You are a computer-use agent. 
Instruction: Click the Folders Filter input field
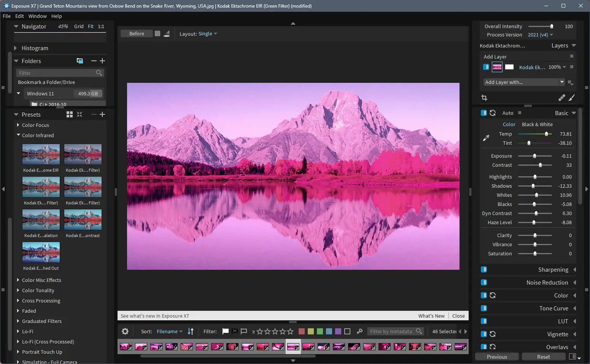pos(60,73)
